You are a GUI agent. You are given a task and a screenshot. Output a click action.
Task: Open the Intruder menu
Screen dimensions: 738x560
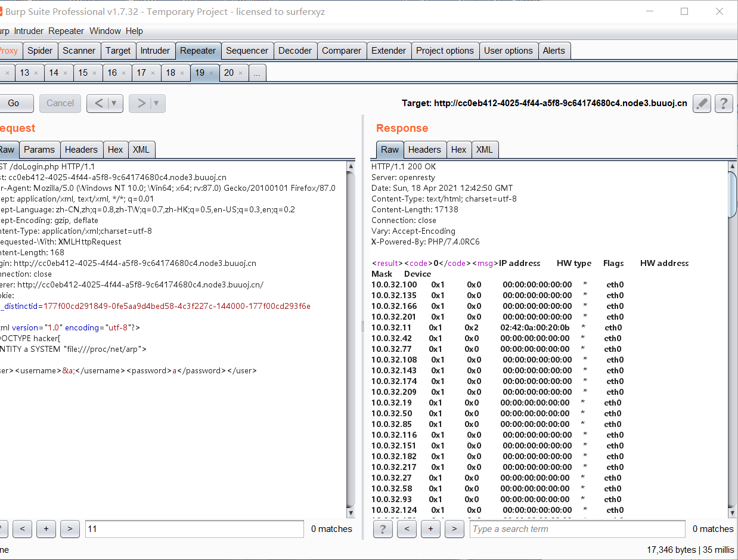pyautogui.click(x=29, y=31)
